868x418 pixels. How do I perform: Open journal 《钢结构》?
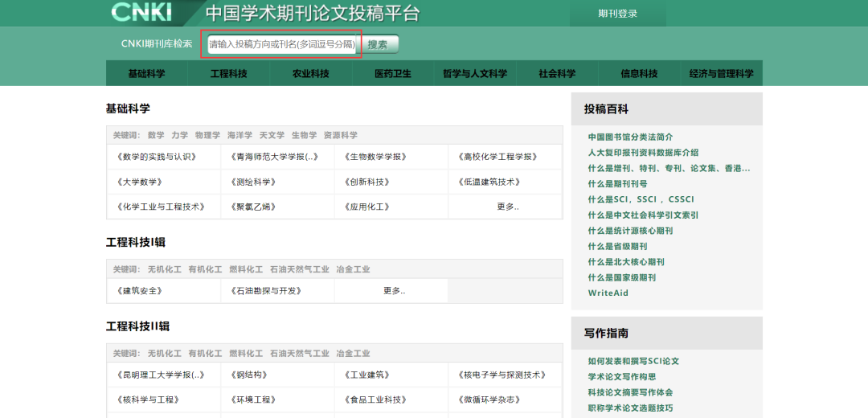[x=248, y=375]
